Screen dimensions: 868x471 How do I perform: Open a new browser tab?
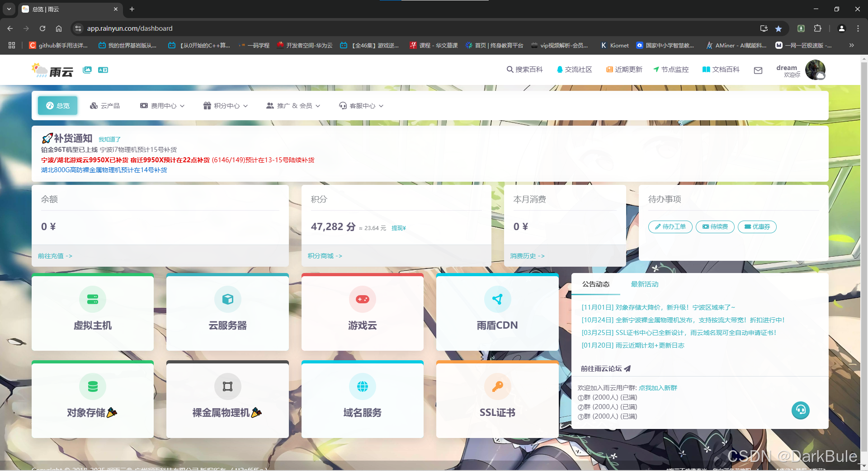pyautogui.click(x=132, y=9)
